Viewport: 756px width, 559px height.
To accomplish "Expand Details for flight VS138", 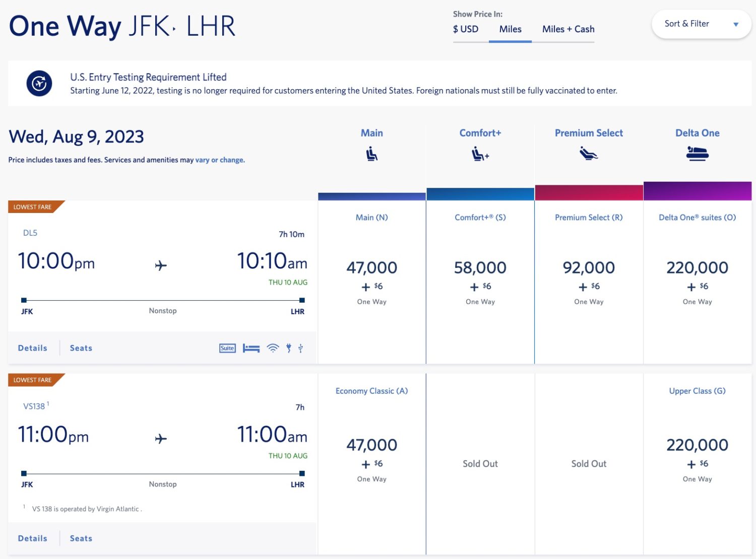I will (32, 538).
